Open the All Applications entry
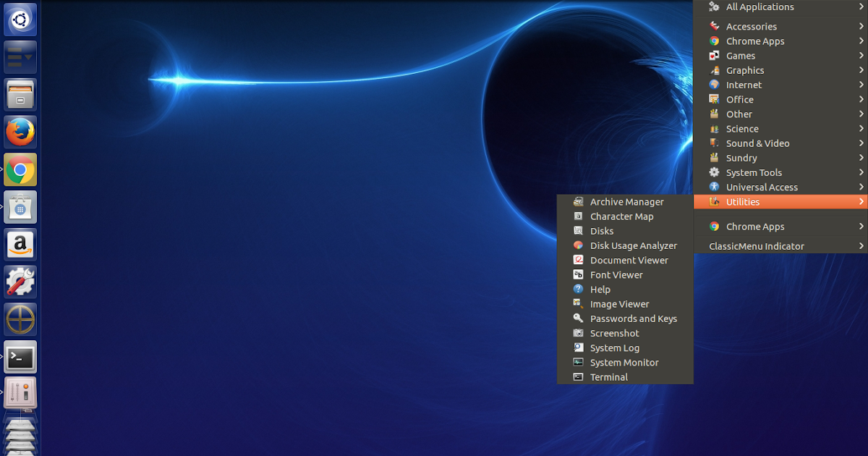The width and height of the screenshot is (868, 456). pyautogui.click(x=759, y=7)
